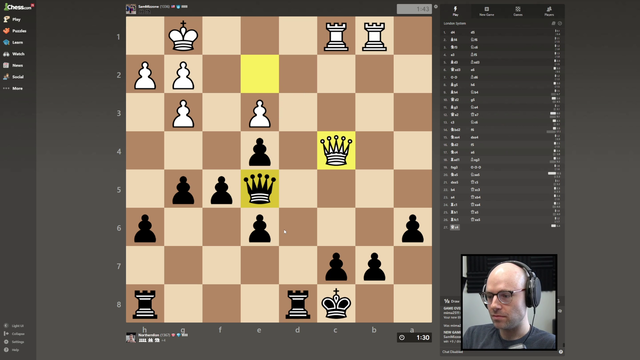Screen dimensions: 640x360
Task: Open the Play menu in left sidebar
Action: (x=12, y=19)
